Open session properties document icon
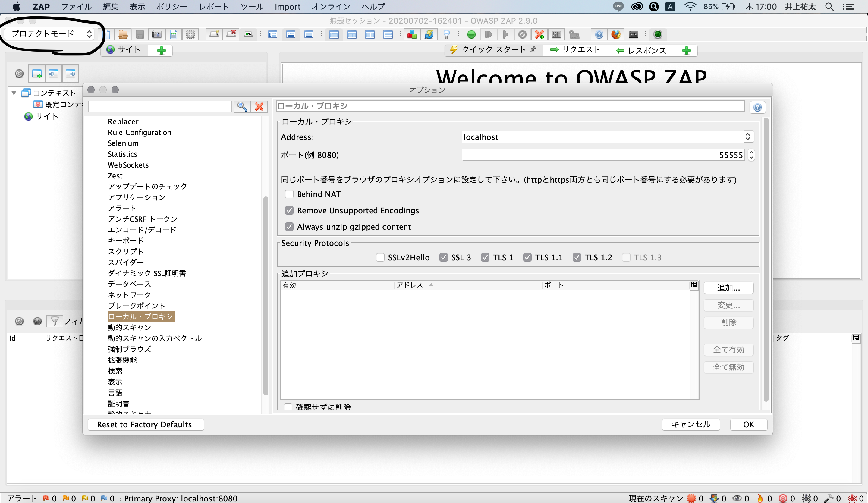Viewport: 868px width, 503px height. click(x=174, y=34)
